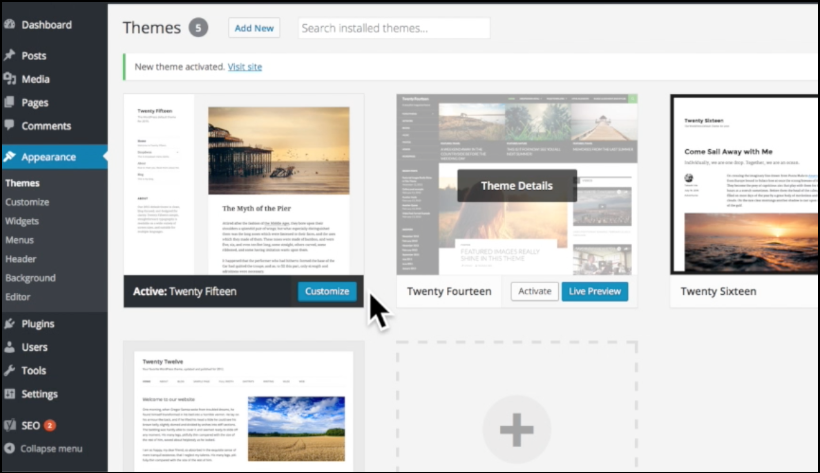The image size is (820, 473).
Task: Open the Settings menu
Action: click(x=39, y=394)
